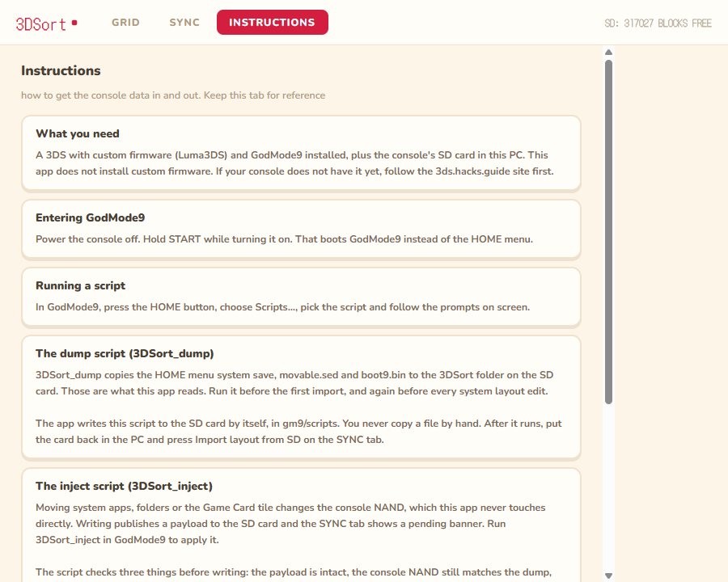Click the 'In GodMode9, press the HOME button' paragraph

[x=283, y=307]
